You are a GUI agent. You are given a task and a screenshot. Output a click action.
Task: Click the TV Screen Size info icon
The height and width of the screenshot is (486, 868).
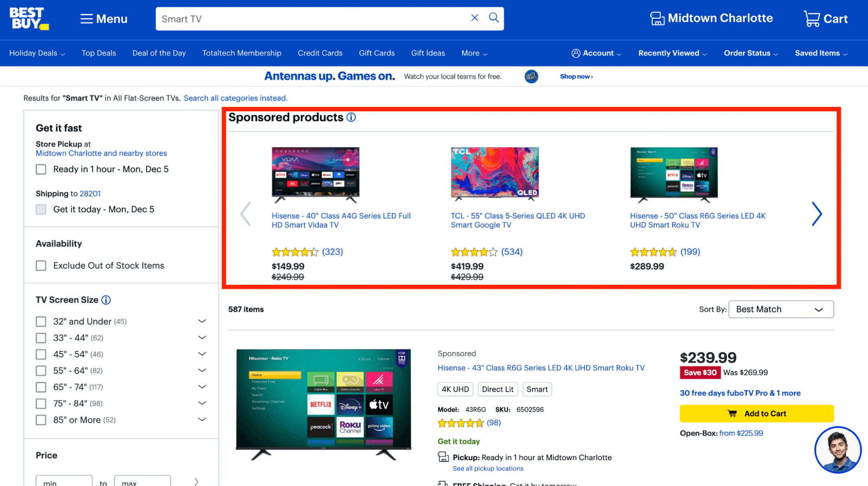pyautogui.click(x=106, y=300)
